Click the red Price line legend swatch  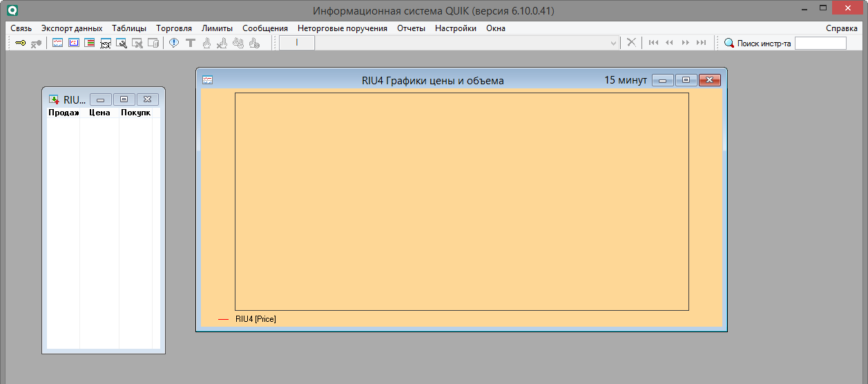click(223, 319)
